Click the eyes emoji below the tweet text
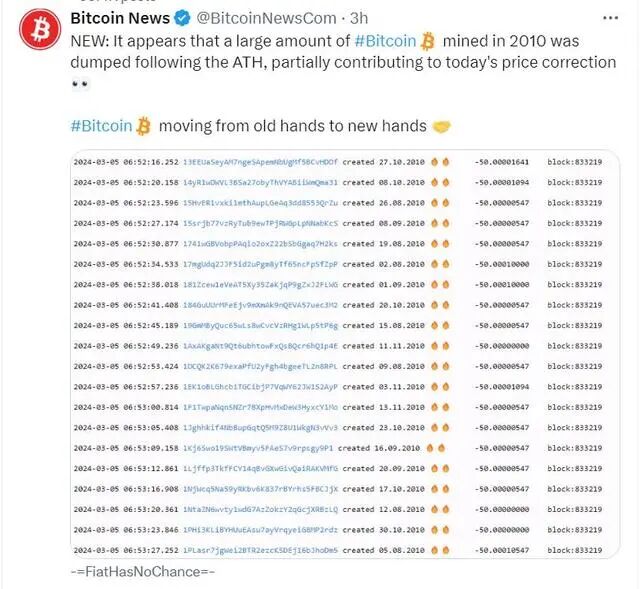The image size is (640, 589). 79,84
